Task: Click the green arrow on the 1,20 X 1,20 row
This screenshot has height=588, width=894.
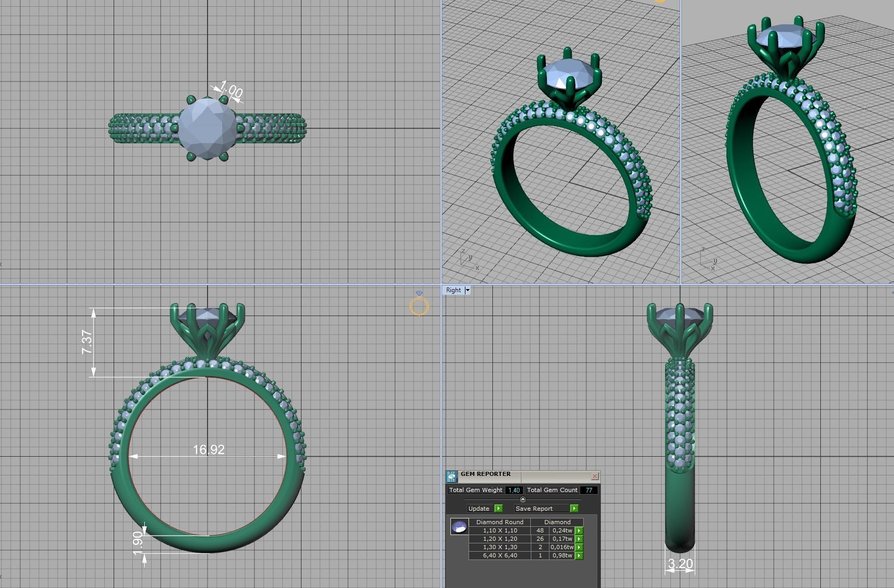Action: tap(579, 538)
